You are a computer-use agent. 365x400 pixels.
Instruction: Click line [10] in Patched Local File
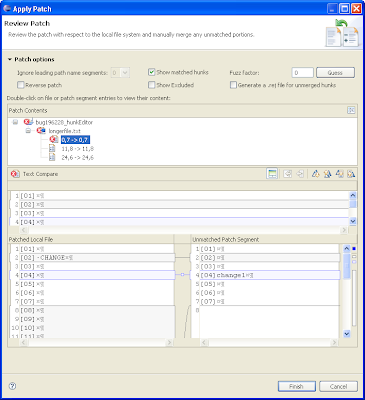pos(92,328)
